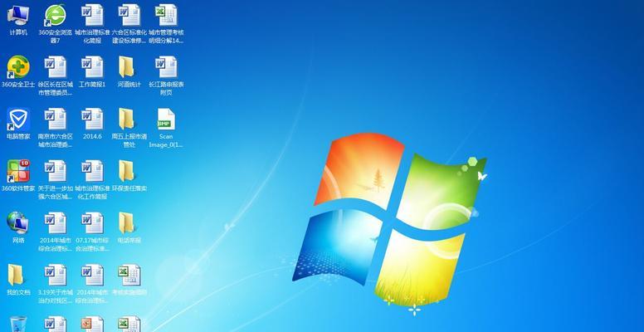Select Word file 长江路申报表附页
Screen dimensions: 644x332
[166, 76]
